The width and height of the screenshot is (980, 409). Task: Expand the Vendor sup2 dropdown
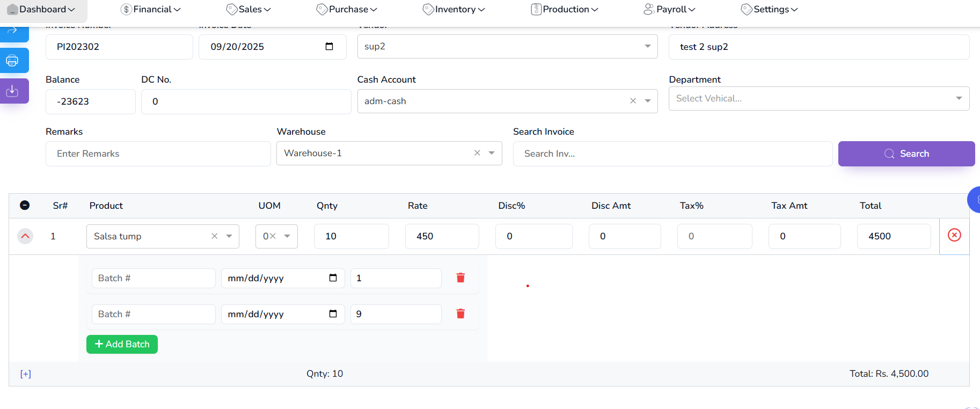tap(647, 47)
